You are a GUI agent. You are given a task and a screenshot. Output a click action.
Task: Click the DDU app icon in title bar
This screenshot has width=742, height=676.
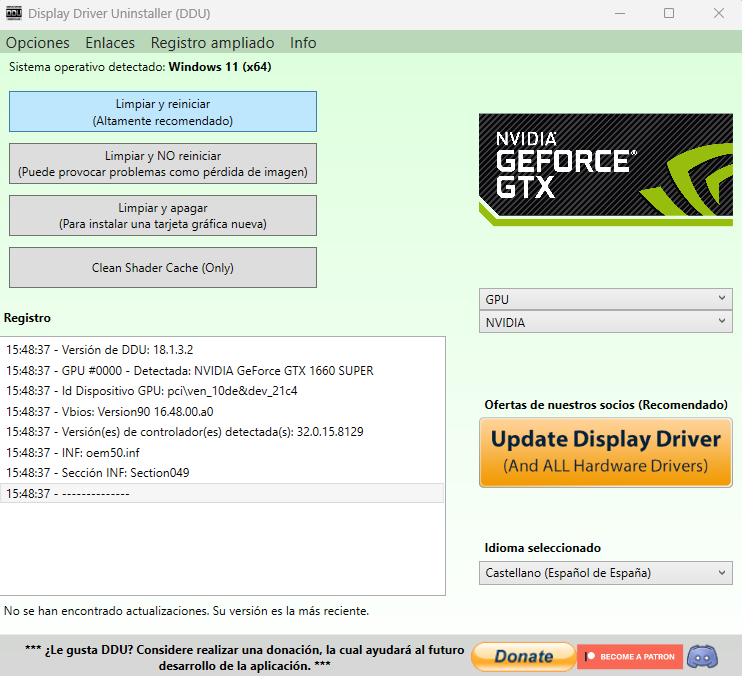[x=14, y=14]
